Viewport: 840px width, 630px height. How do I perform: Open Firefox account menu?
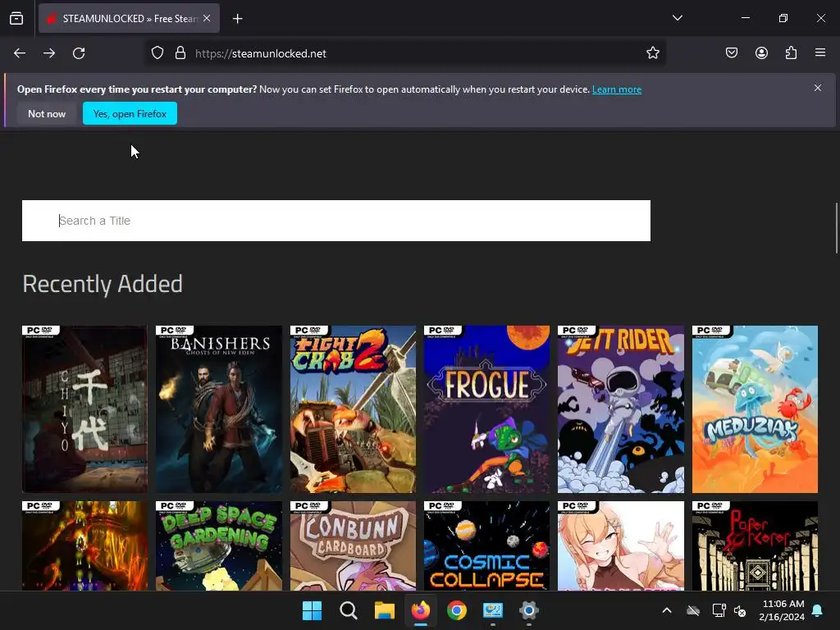(x=761, y=52)
